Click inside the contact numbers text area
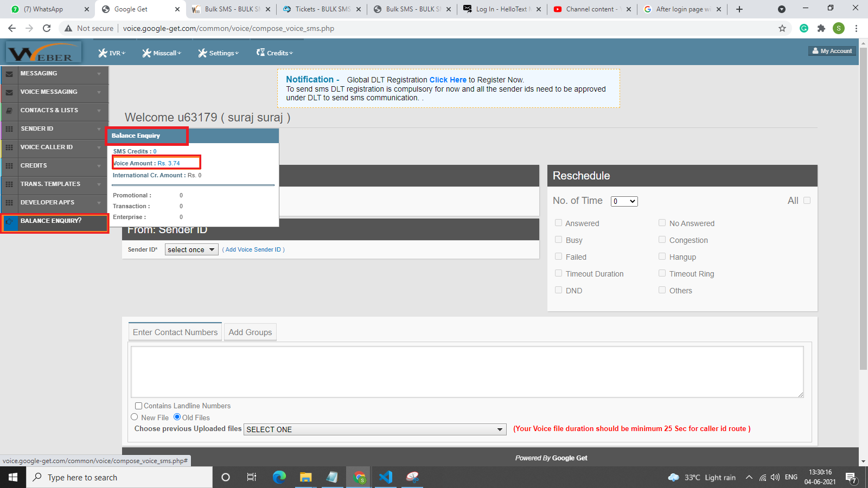The width and height of the screenshot is (868, 488). click(x=467, y=371)
